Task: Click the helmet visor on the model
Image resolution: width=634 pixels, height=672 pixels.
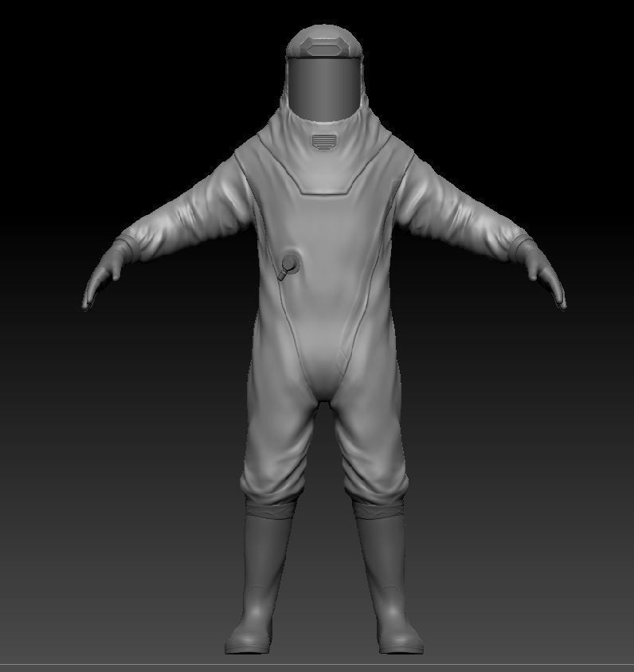Action: (323, 88)
